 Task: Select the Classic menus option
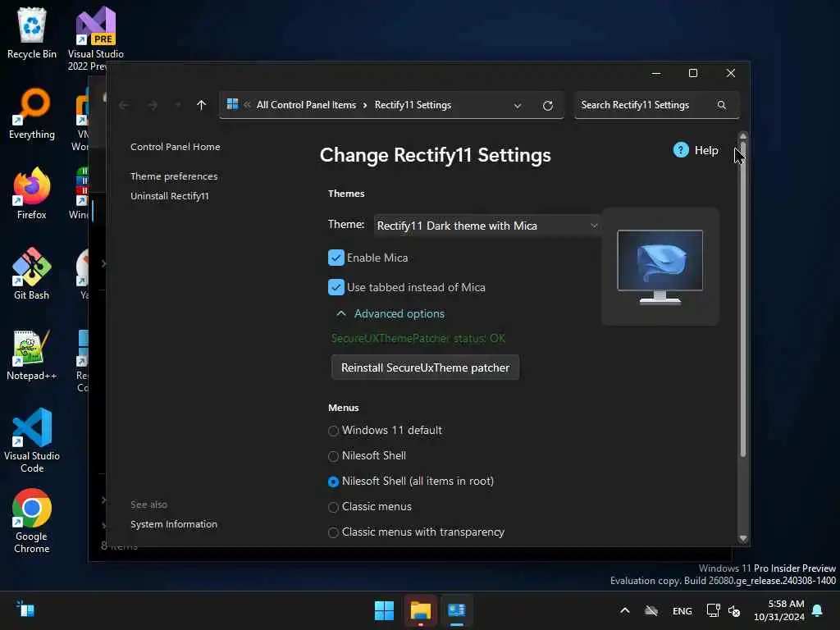(333, 507)
